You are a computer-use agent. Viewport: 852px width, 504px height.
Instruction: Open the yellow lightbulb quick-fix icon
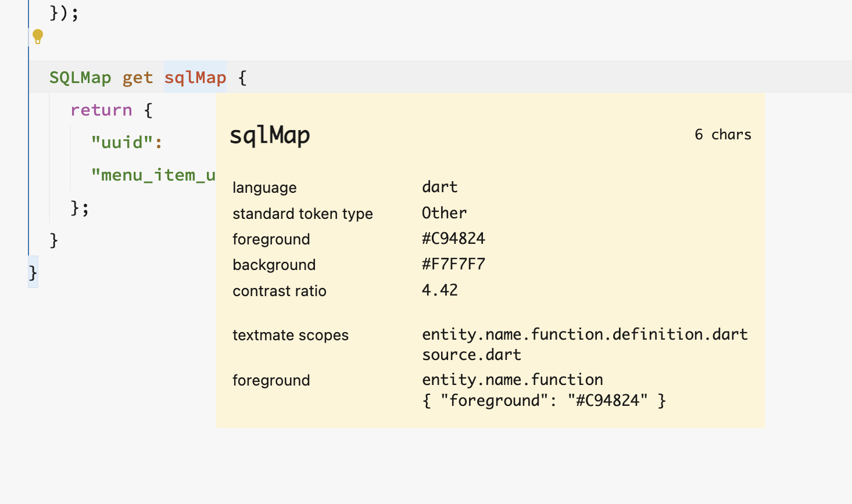[x=38, y=37]
